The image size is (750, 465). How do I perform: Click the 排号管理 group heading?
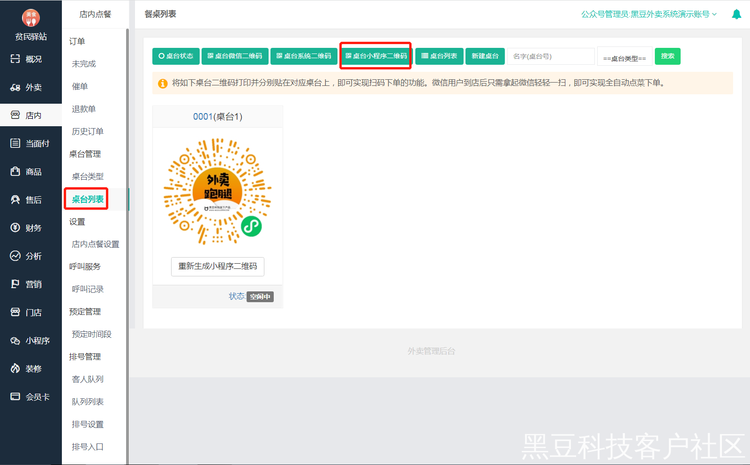pyautogui.click(x=85, y=356)
